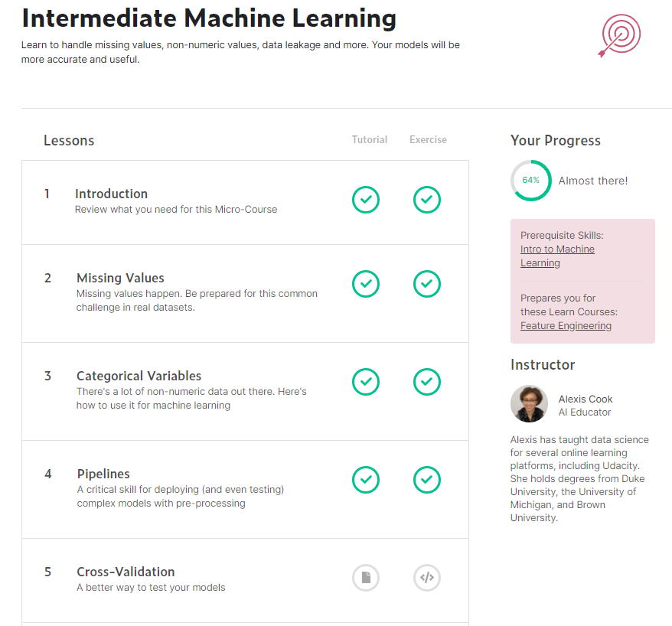Click the 'Your Progress' heading
The height and width of the screenshot is (626, 672).
556,141
